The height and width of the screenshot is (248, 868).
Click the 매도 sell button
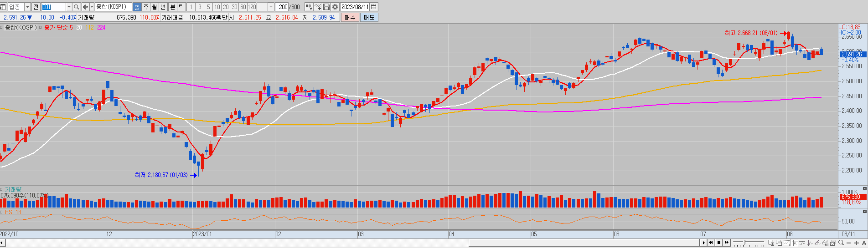click(369, 17)
